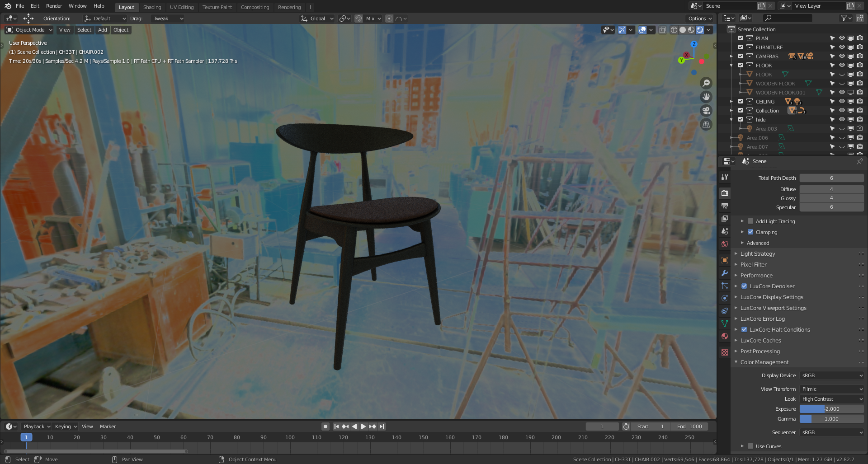
Task: Switch to the Shading workspace tab
Action: click(152, 7)
